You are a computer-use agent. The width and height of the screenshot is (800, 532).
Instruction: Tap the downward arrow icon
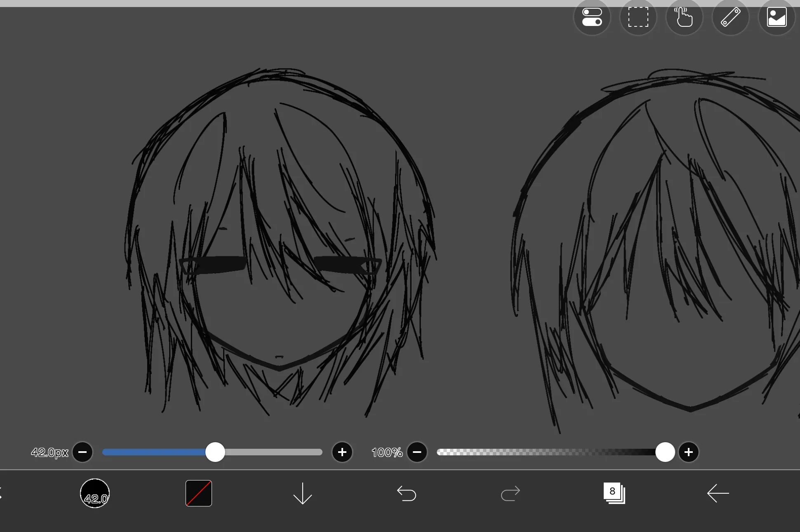pyautogui.click(x=303, y=493)
